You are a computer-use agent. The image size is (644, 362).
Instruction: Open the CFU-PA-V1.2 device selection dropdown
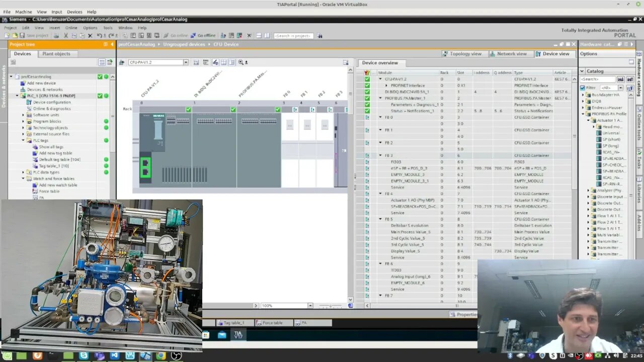[x=186, y=62]
